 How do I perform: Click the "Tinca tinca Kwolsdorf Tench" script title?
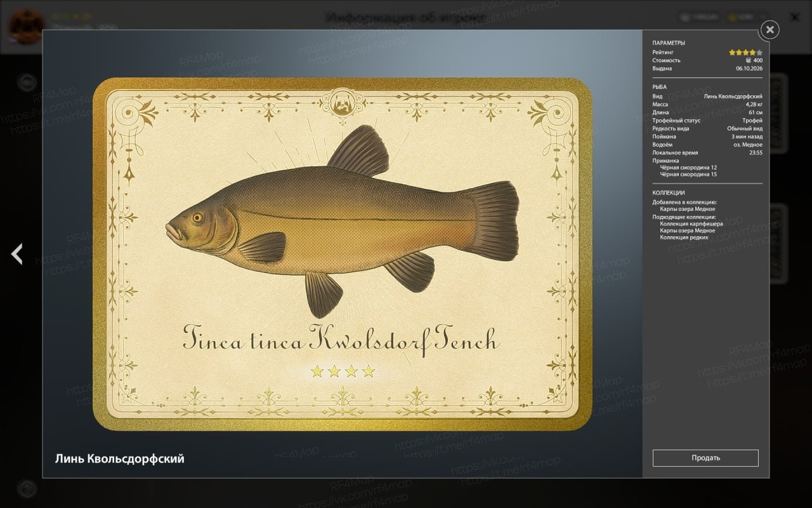coord(341,337)
